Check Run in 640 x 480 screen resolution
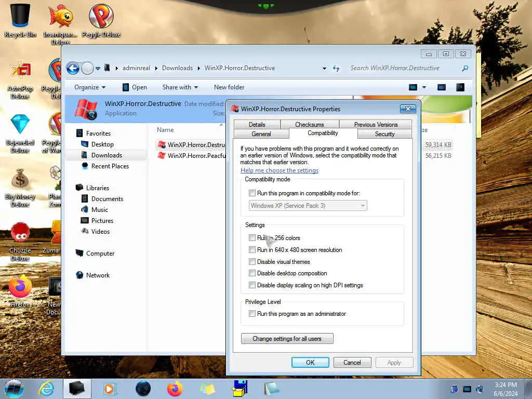 pyautogui.click(x=252, y=250)
